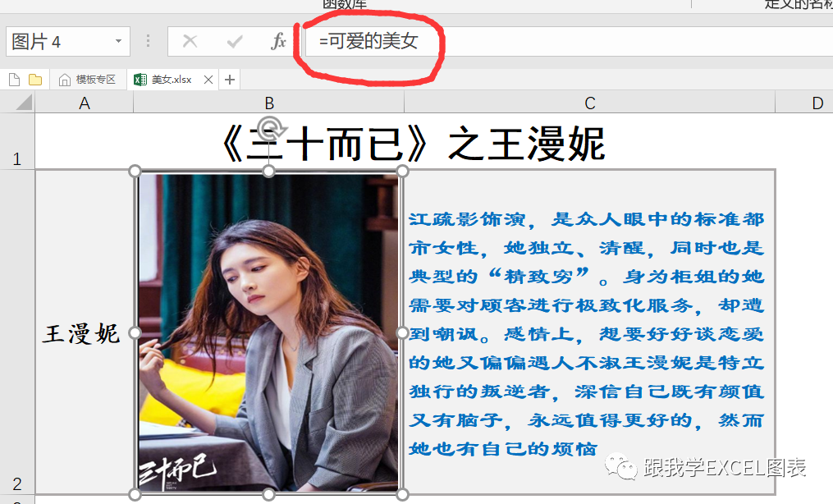Click the picture's bottom-left resize handle

(x=135, y=495)
